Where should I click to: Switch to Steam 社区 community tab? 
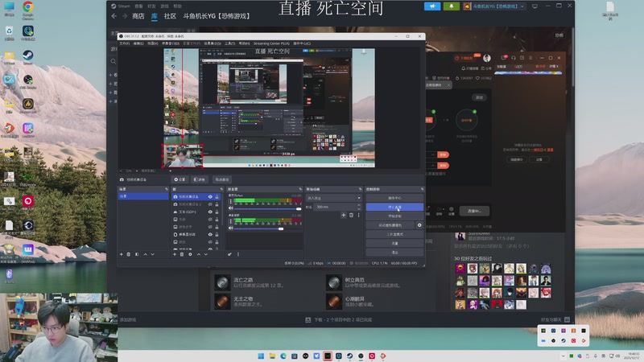coord(170,16)
